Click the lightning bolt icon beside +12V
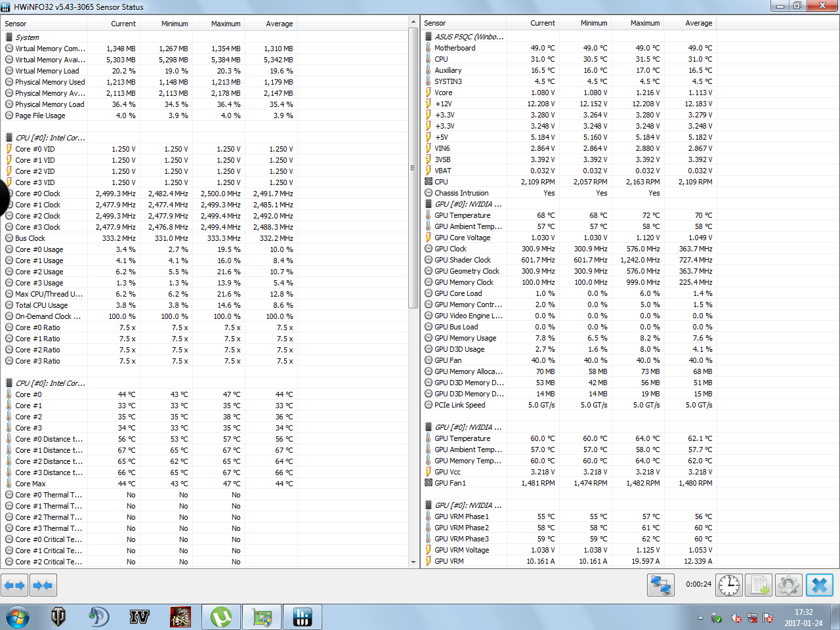The image size is (840, 630). 429,104
